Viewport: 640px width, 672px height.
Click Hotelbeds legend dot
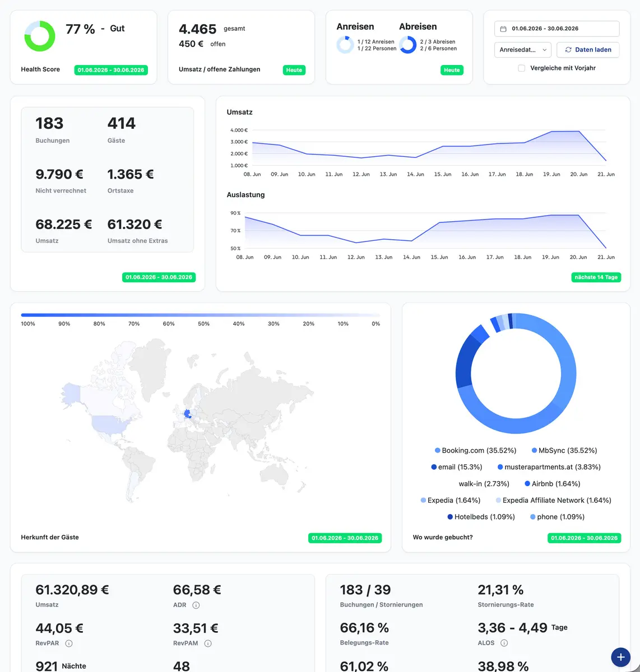point(450,517)
